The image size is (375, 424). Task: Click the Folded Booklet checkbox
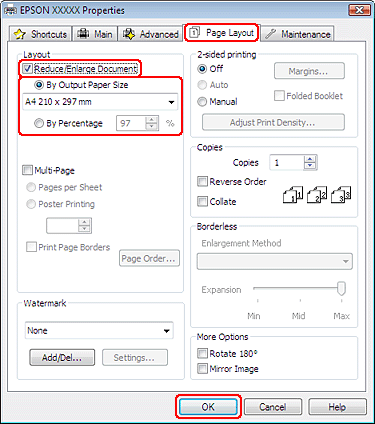coord(279,96)
